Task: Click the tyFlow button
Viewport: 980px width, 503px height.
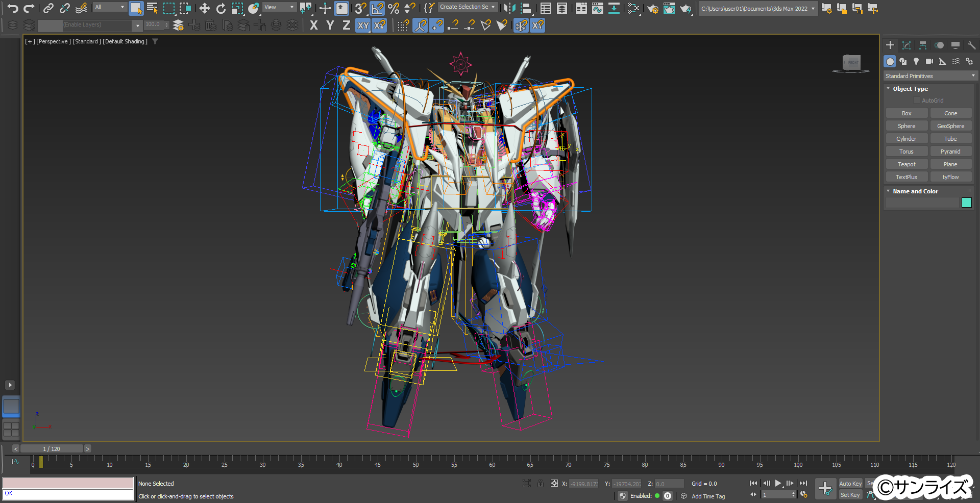Action: pyautogui.click(x=950, y=177)
